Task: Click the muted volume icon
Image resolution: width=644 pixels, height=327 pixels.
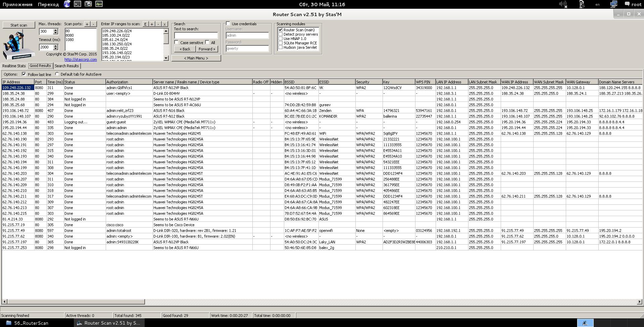Action: 563,4
